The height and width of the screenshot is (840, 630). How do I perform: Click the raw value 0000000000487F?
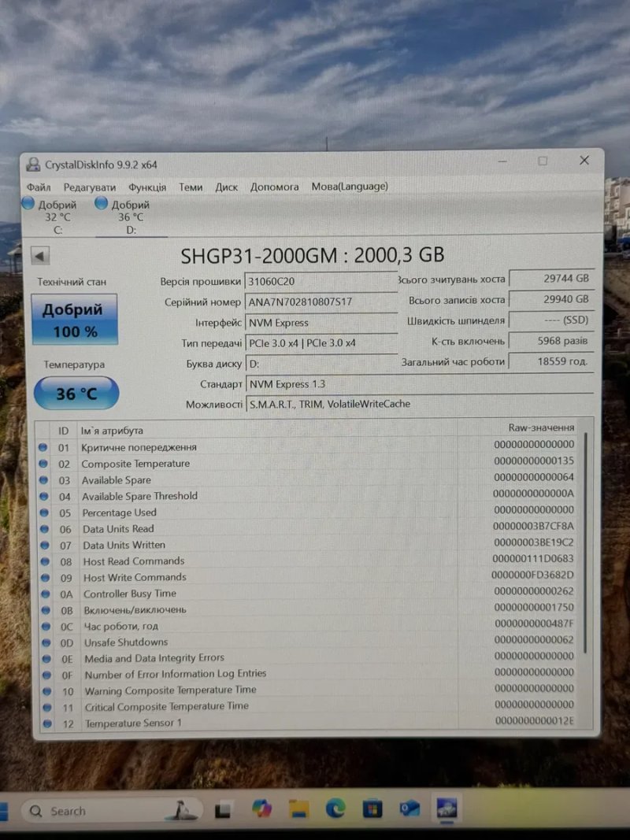click(x=534, y=624)
